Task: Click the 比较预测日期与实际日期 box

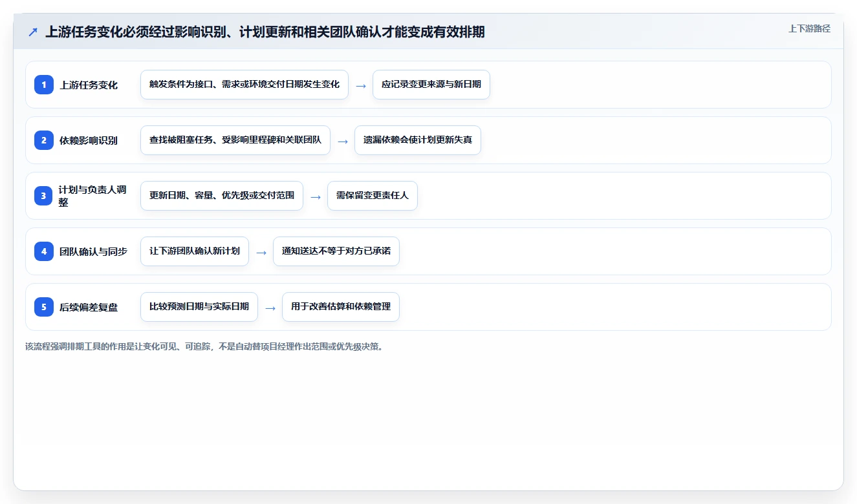Action: tap(199, 307)
